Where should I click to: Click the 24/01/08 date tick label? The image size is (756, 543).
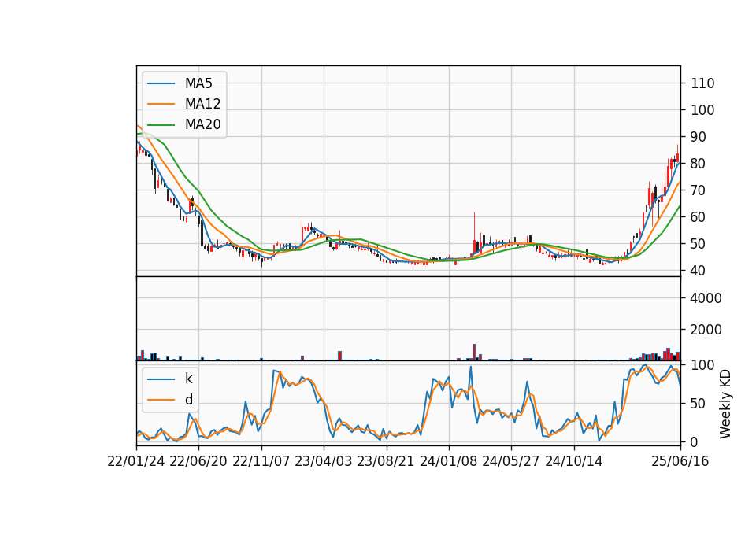click(449, 461)
